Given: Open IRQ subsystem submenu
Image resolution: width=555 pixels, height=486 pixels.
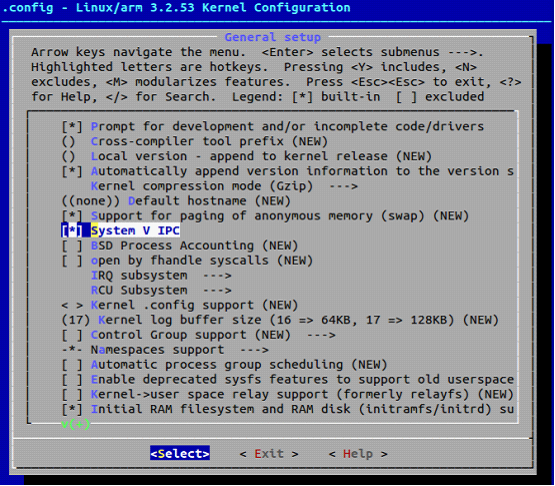Looking at the screenshot, I should pyautogui.click(x=161, y=275).
